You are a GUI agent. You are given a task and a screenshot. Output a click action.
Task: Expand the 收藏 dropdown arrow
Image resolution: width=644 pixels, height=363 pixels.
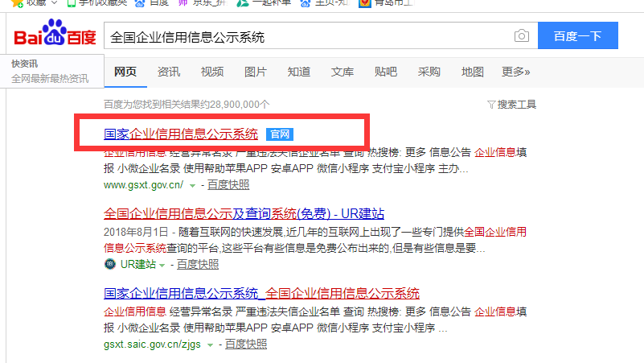[54, 3]
